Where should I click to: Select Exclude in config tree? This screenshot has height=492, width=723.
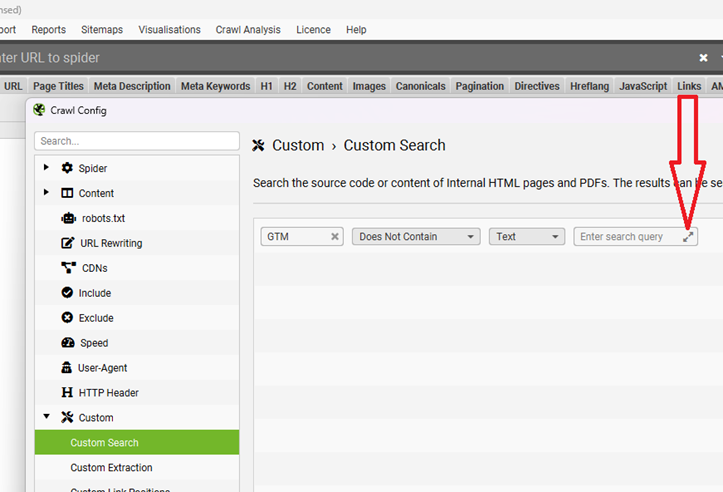(x=136, y=318)
